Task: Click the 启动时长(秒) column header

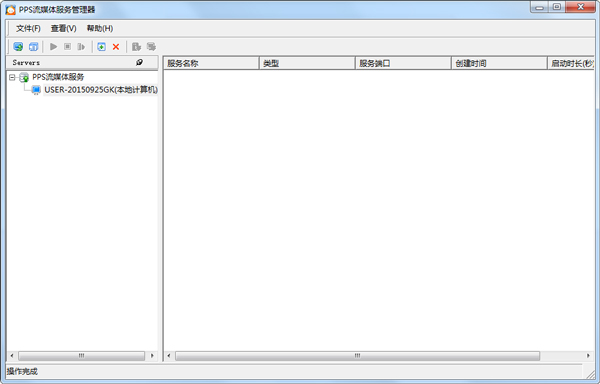Action: (571, 63)
